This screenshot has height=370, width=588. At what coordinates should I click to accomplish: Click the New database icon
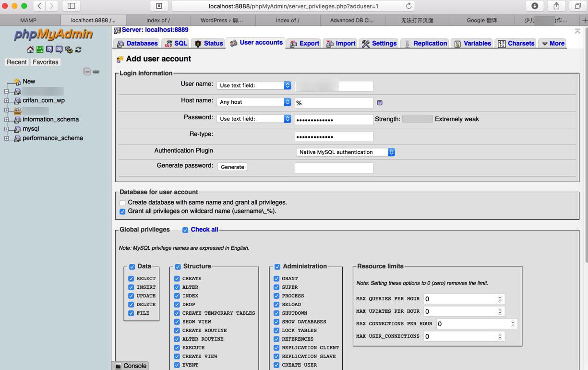click(17, 81)
